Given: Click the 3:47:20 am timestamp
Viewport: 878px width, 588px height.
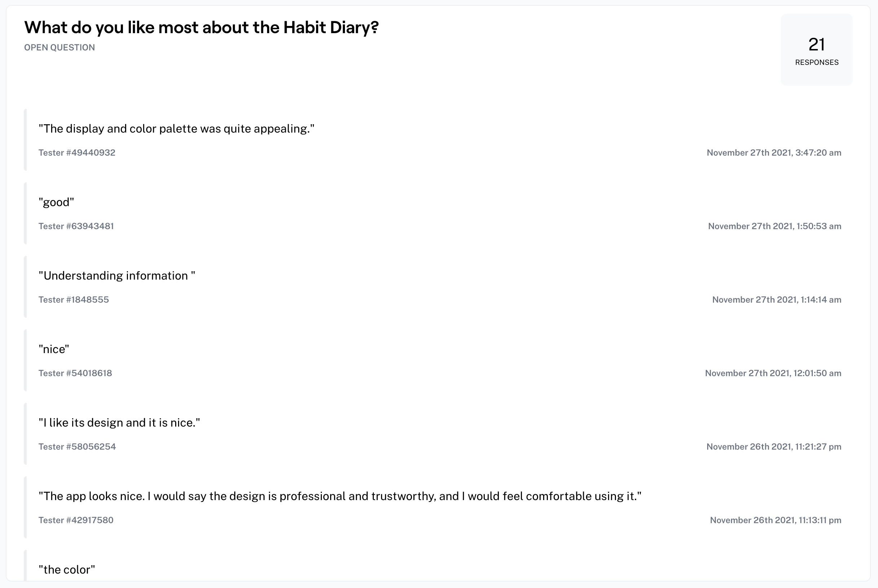Looking at the screenshot, I should (773, 153).
